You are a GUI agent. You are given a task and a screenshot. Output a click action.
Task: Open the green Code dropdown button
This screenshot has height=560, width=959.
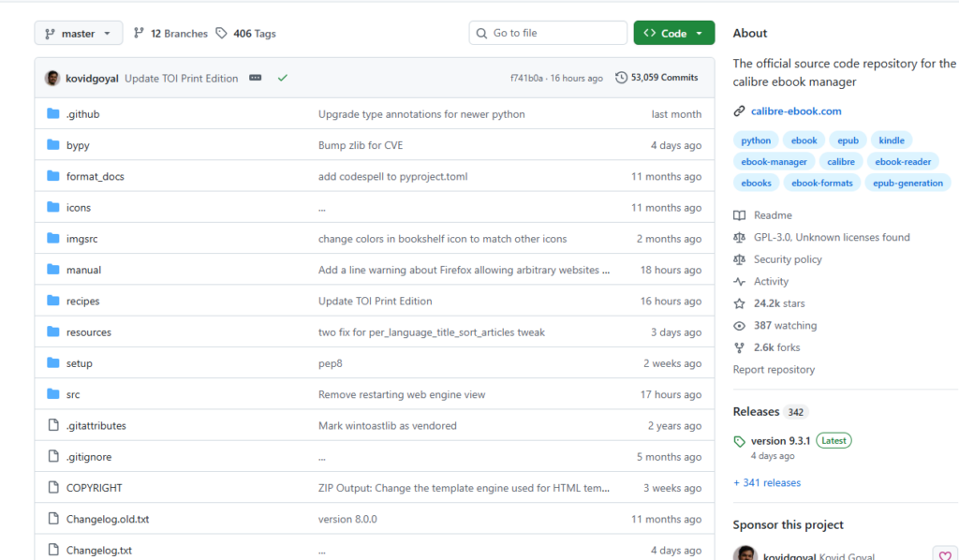point(673,33)
